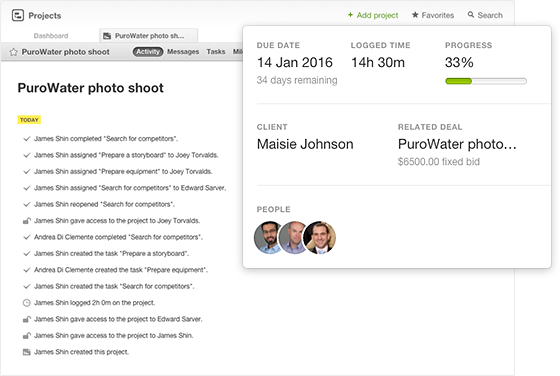The width and height of the screenshot is (560, 376).
Task: Open the Tasks tab
Action: point(216,52)
